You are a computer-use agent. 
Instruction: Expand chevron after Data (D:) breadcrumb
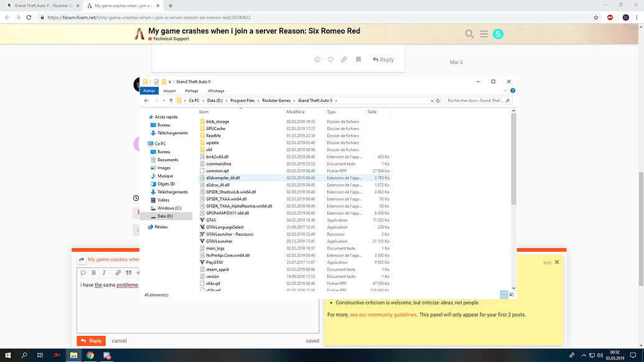coord(226,101)
